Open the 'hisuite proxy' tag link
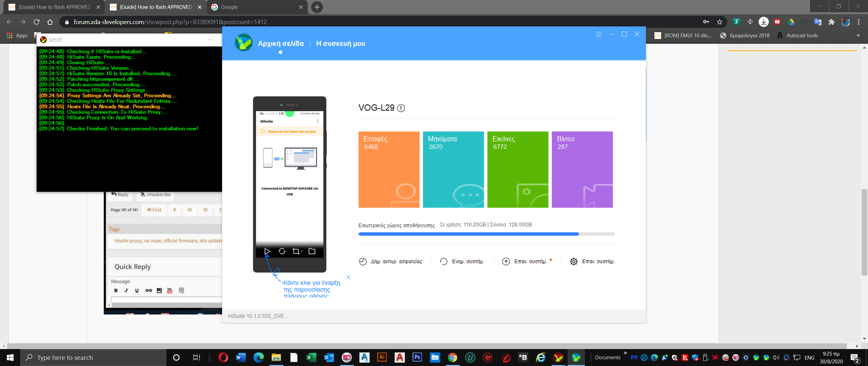Viewport: 868px width, 366px height. [128, 241]
